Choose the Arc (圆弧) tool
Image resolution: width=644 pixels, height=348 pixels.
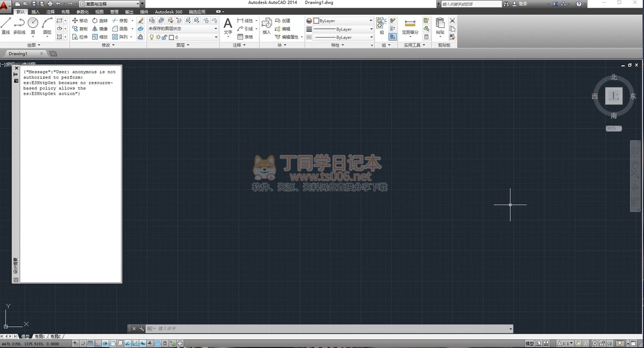click(x=47, y=26)
